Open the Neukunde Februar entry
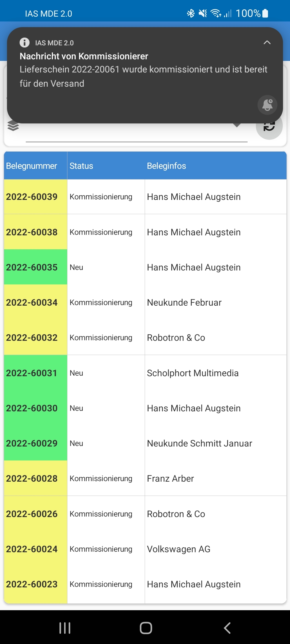The image size is (290, 644). (184, 302)
